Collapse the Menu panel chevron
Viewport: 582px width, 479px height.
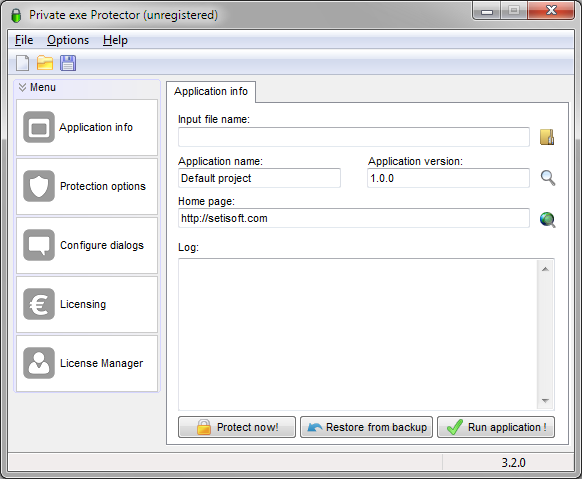(x=22, y=88)
